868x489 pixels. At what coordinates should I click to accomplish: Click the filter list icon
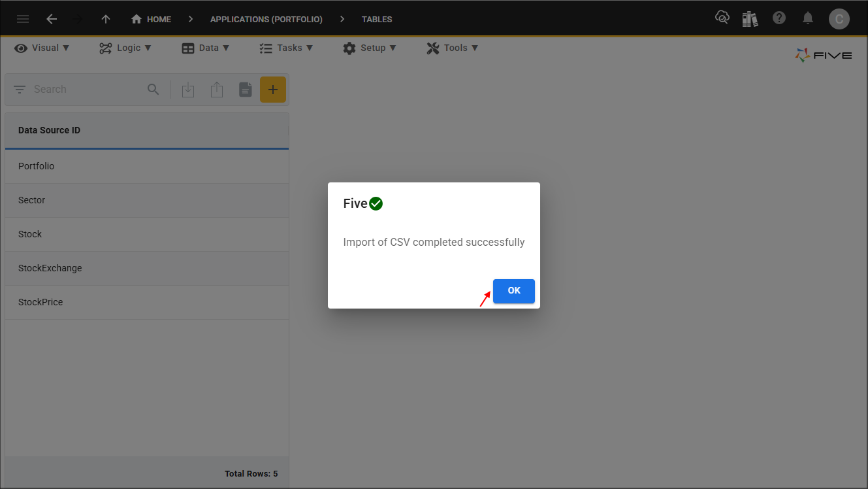coord(20,90)
